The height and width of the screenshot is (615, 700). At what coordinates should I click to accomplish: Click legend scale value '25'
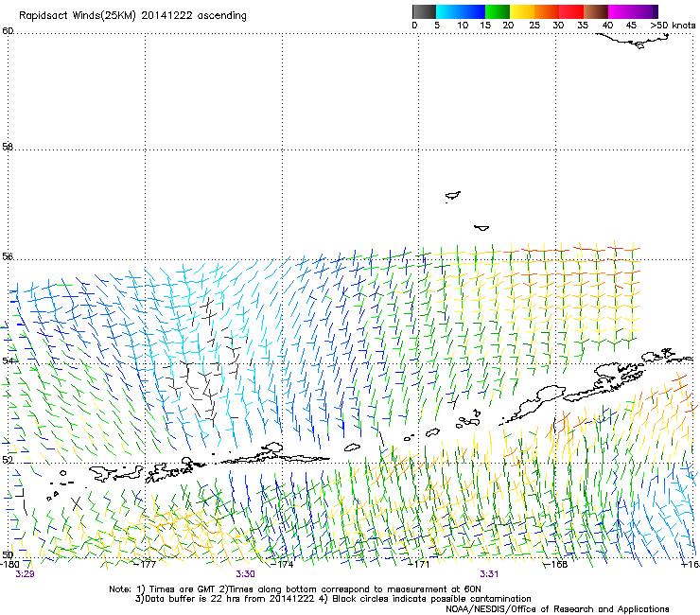(x=534, y=26)
